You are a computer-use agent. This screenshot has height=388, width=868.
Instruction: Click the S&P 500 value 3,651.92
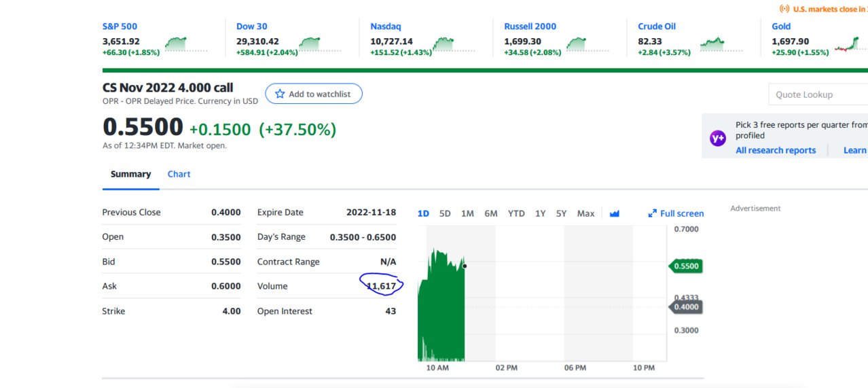click(121, 41)
